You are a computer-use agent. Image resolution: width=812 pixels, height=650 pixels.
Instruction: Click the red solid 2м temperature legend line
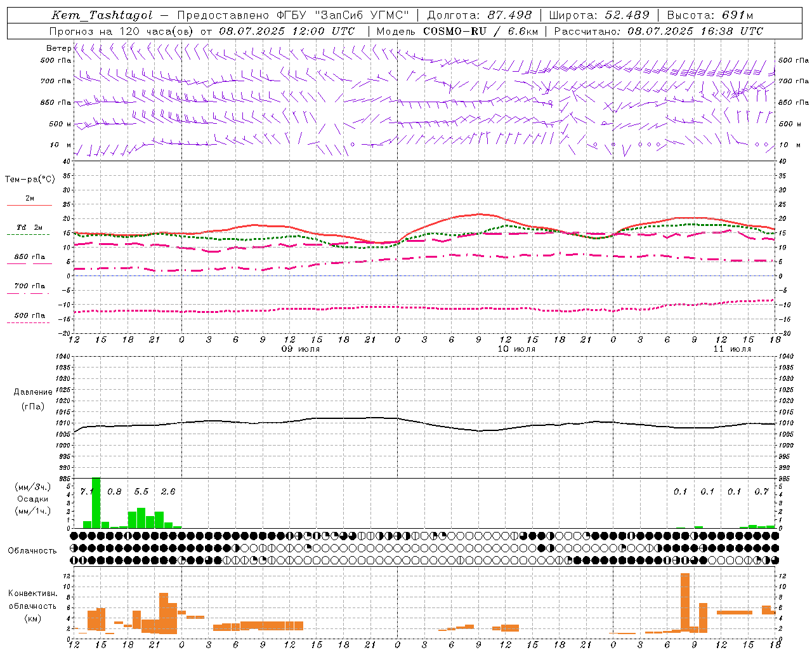tap(29, 206)
